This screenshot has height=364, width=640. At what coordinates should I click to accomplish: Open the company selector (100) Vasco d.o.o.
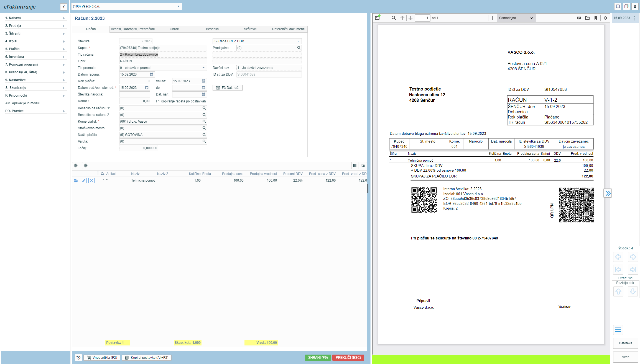126,6
